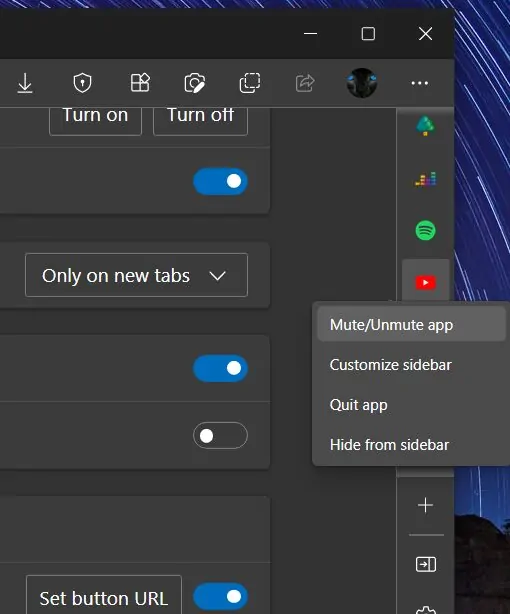
Task: Open Settings and more ellipsis menu
Action: point(420,83)
